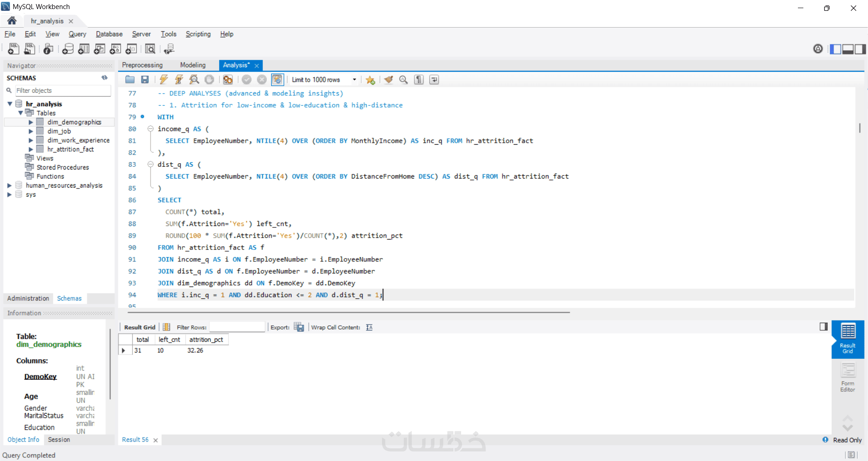Open the object inspector toolbar icon
Screen dimensions: 868x461
click(48, 49)
